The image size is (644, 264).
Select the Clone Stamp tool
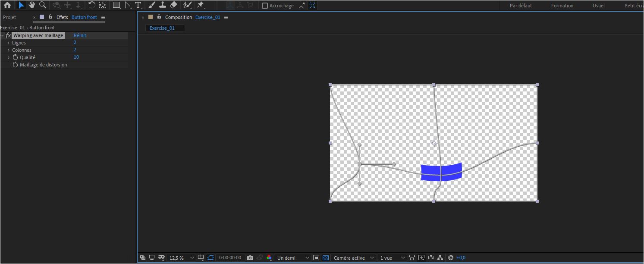(162, 5)
